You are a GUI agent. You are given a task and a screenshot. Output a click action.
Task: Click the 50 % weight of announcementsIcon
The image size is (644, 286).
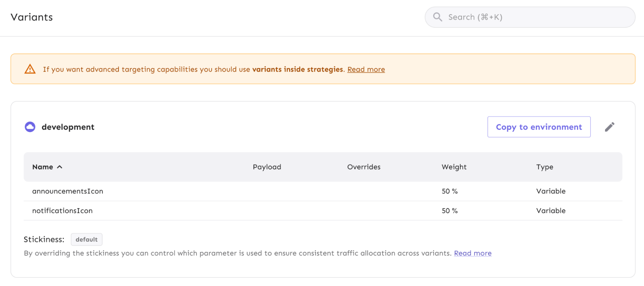(x=449, y=191)
